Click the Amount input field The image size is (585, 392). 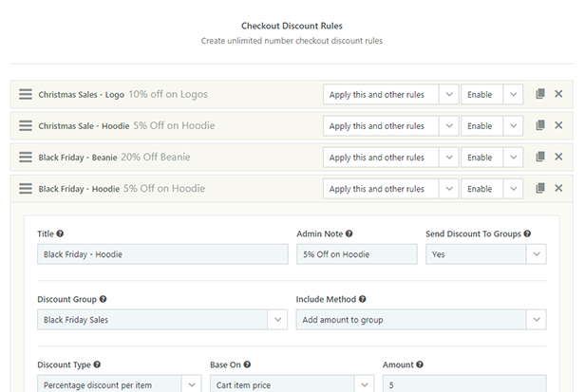click(463, 384)
